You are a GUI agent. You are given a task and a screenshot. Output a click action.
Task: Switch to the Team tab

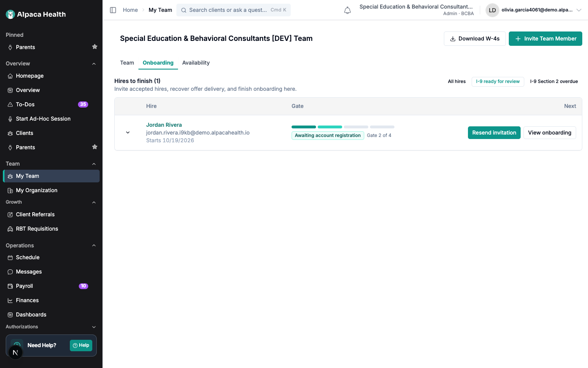tap(127, 63)
